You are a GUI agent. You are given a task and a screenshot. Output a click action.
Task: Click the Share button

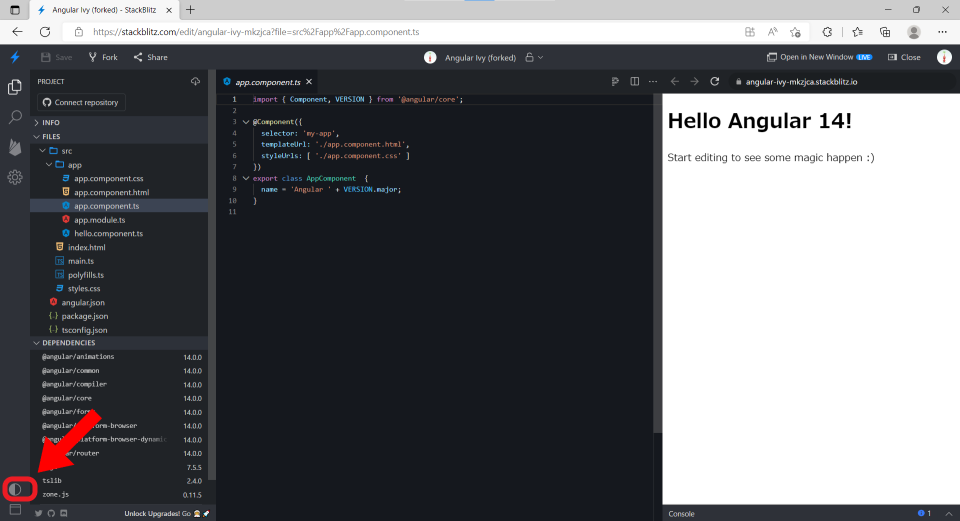(x=151, y=57)
